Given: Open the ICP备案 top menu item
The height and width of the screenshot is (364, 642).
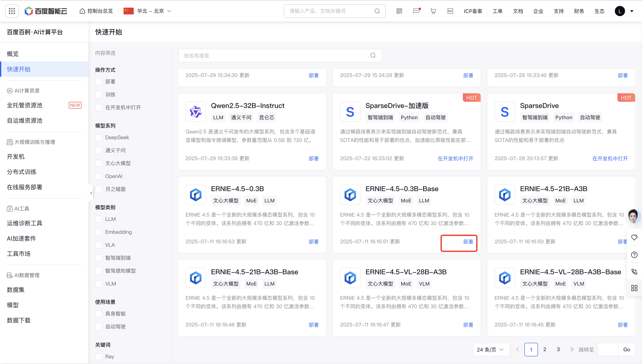Looking at the screenshot, I should (x=473, y=11).
